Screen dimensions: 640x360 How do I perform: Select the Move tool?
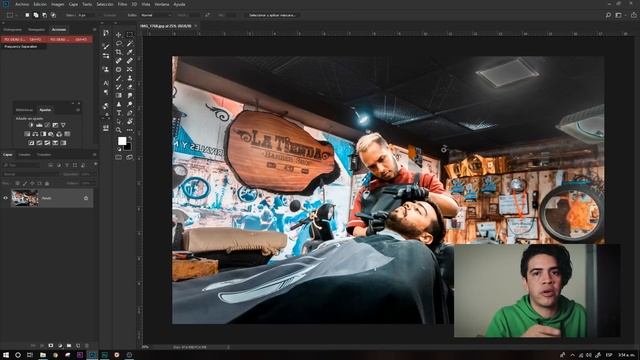pyautogui.click(x=118, y=35)
